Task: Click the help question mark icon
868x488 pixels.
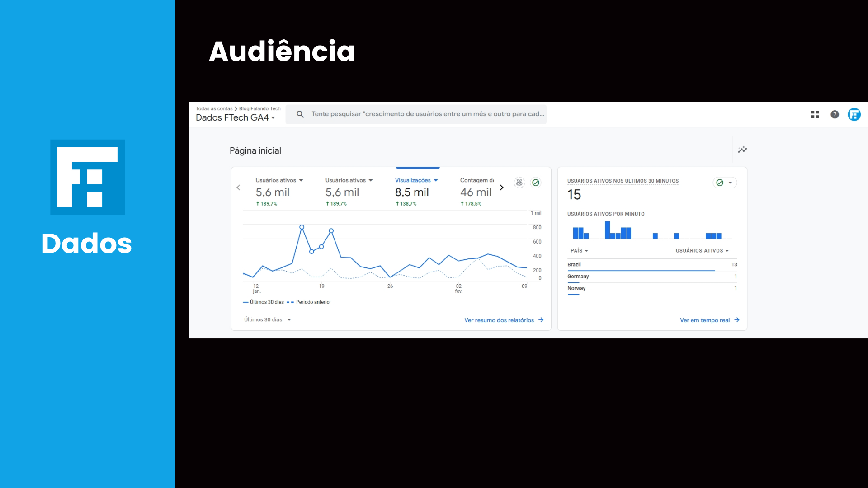Action: coord(835,115)
